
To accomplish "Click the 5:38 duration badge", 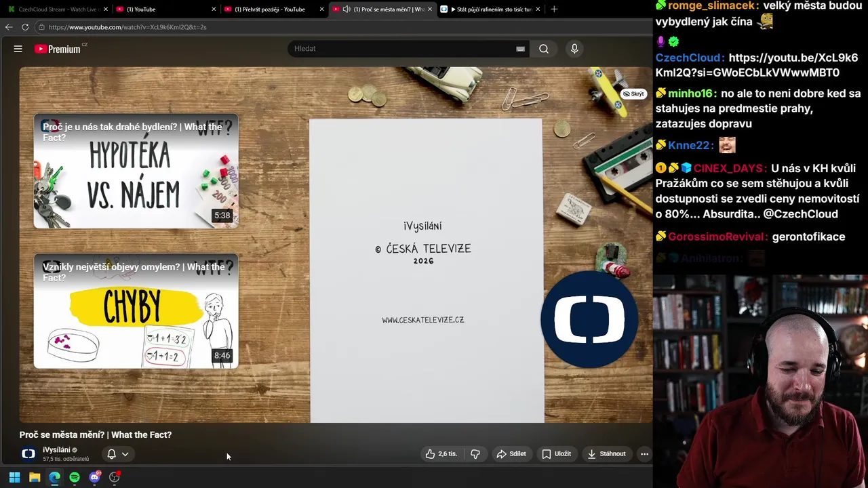I will point(222,216).
